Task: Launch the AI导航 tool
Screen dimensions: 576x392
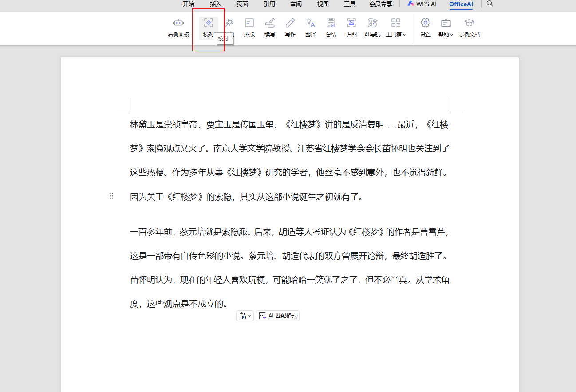Action: 372,28
